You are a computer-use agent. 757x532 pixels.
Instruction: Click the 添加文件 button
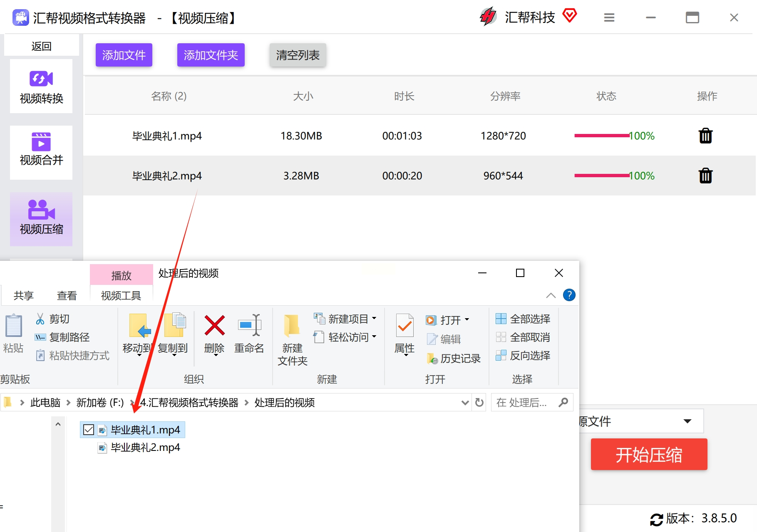pyautogui.click(x=124, y=55)
